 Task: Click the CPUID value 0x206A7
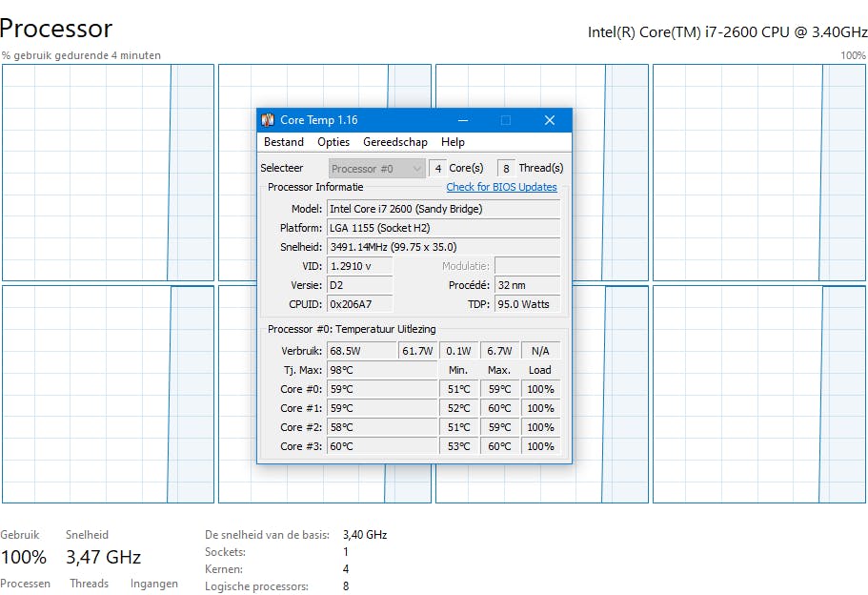[360, 304]
